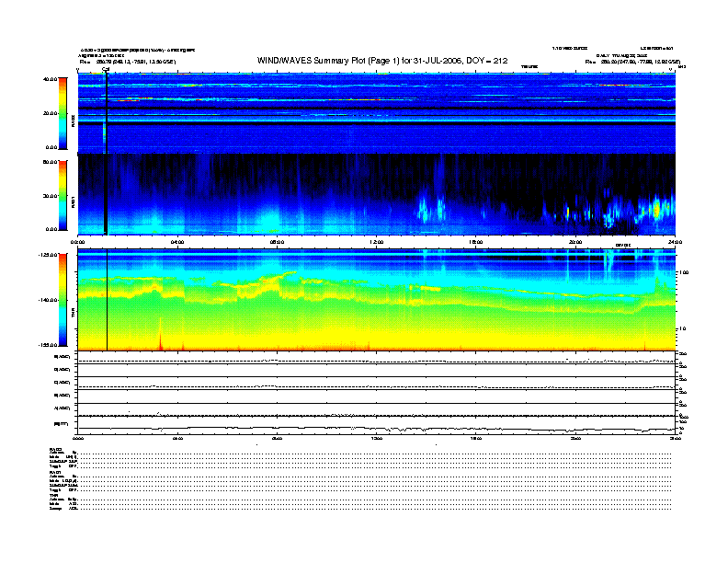Click 08:00 label under RAD1 spectrogram

tap(278, 242)
